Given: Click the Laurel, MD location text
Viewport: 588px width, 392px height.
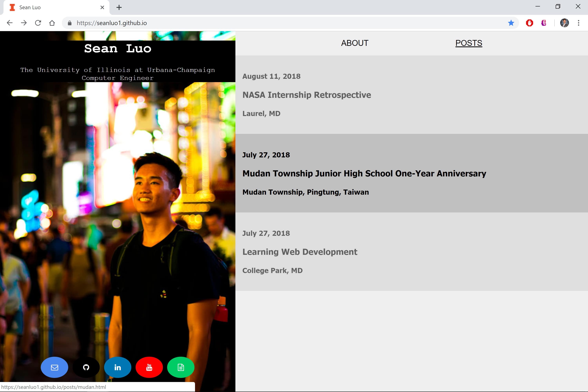Looking at the screenshot, I should click(x=261, y=113).
